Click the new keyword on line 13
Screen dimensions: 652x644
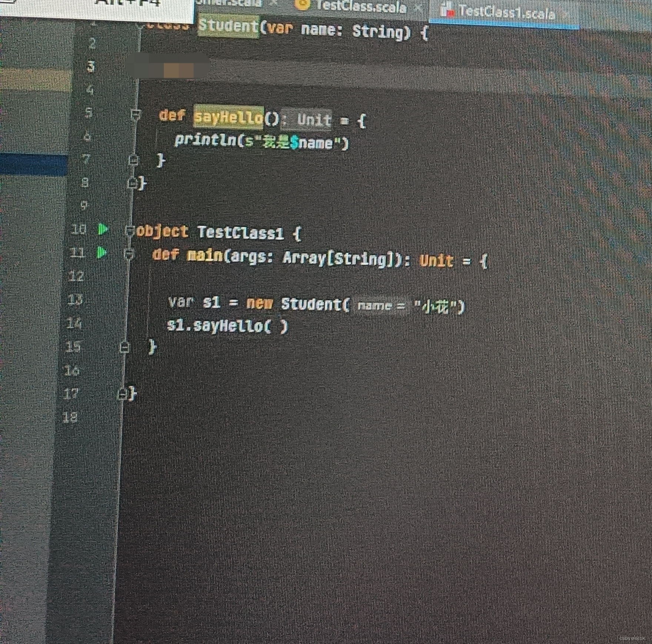pos(260,303)
